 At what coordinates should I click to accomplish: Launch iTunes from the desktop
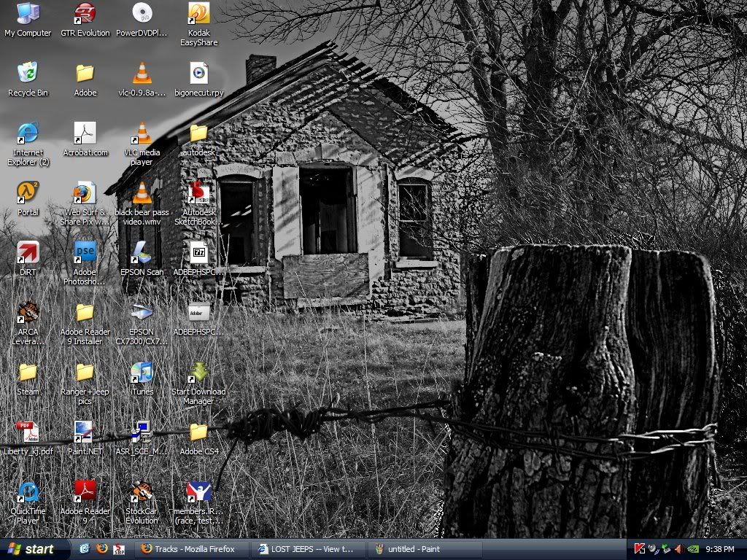pos(142,373)
